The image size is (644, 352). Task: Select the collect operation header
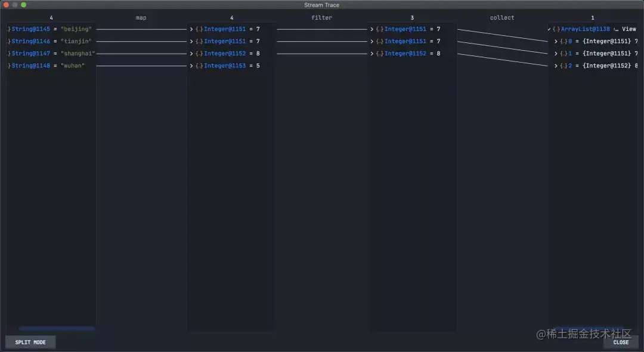[x=502, y=18]
